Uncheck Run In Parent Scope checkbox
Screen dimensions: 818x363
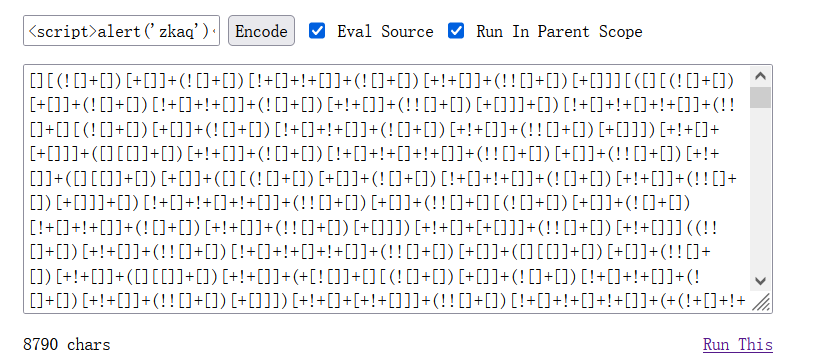point(456,30)
